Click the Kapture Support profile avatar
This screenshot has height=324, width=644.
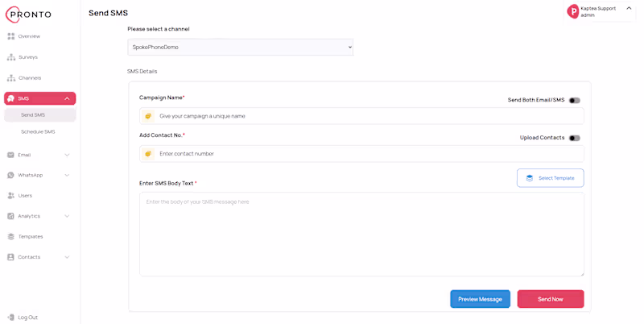(x=573, y=11)
